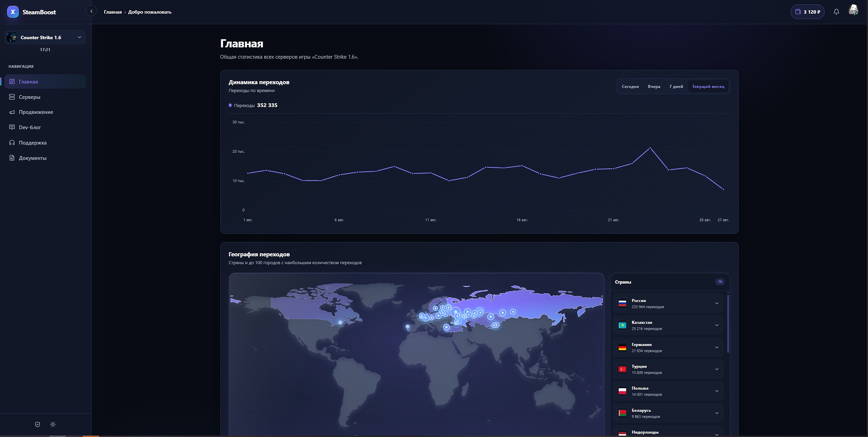The height and width of the screenshot is (437, 868).
Task: Click the Germany flag icon
Action: tap(622, 347)
